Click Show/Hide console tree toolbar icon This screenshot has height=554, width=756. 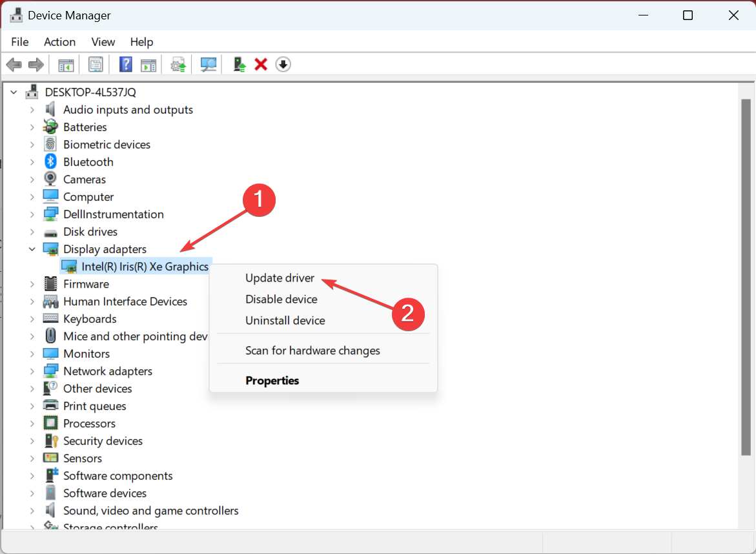tap(66, 65)
